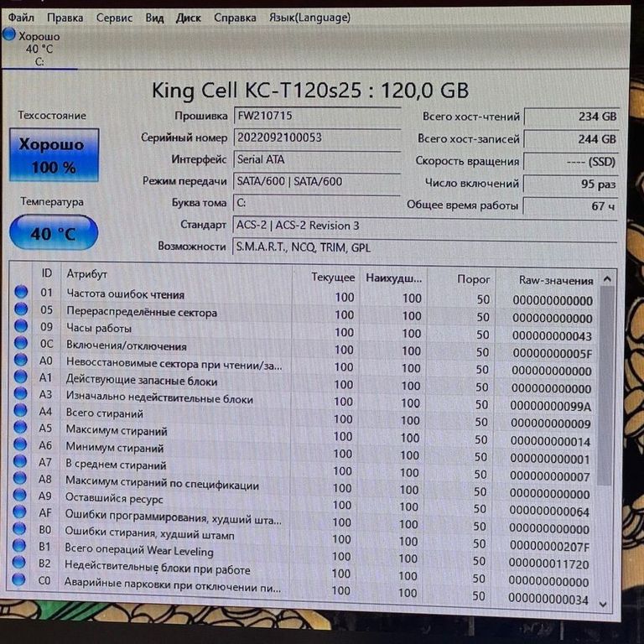Viewport: 644px width, 644px height.
Task: Select the Включения/отключения attribute row
Action: click(x=304, y=348)
